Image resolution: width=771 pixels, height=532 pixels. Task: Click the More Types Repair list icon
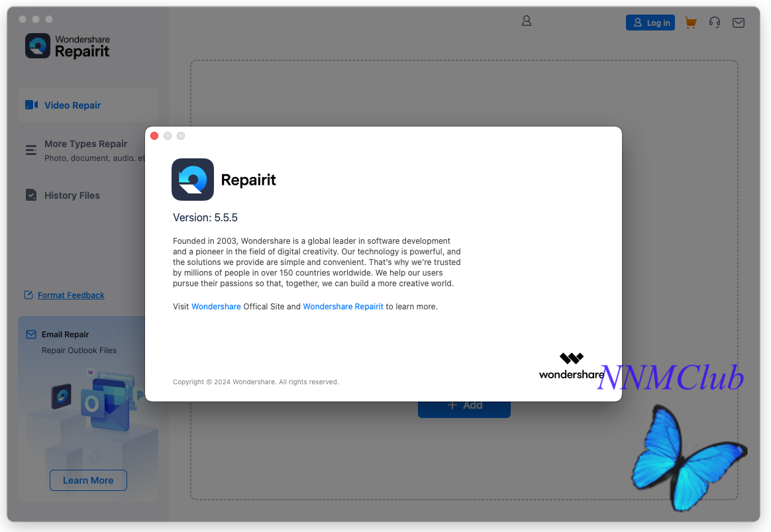point(31,150)
